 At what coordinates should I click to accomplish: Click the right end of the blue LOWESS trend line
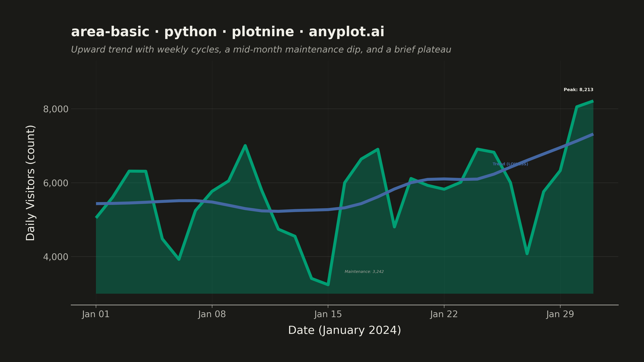(x=592, y=134)
